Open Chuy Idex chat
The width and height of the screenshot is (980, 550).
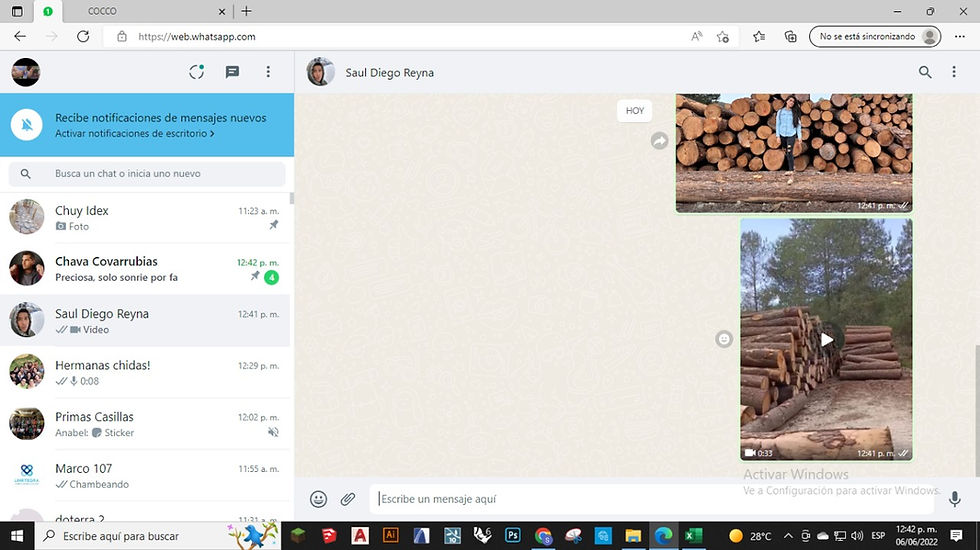pyautogui.click(x=145, y=218)
